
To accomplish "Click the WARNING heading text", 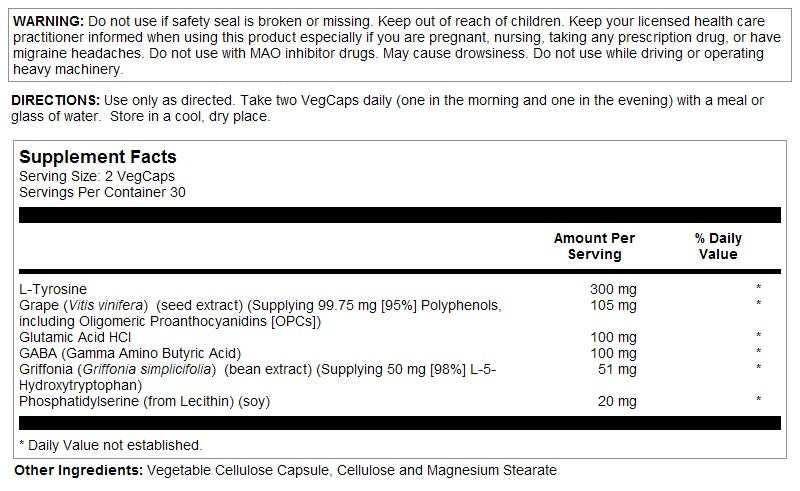I will 48,21.
